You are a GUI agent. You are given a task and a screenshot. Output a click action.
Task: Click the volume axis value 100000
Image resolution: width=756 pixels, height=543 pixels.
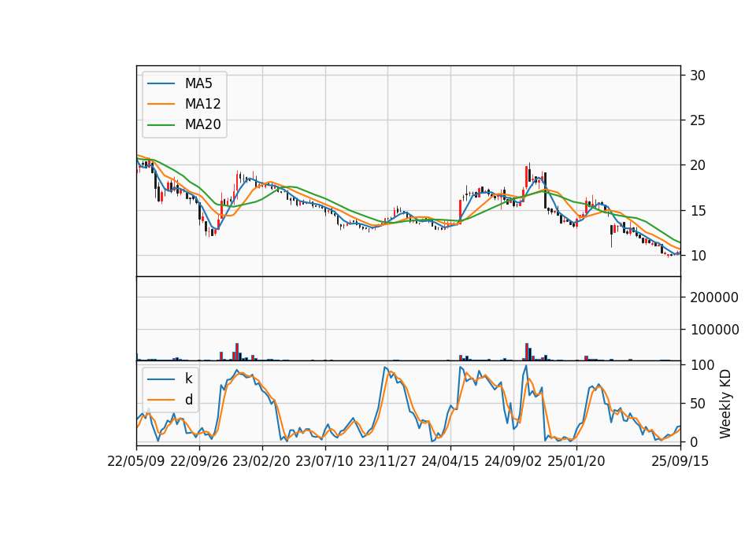click(x=714, y=330)
